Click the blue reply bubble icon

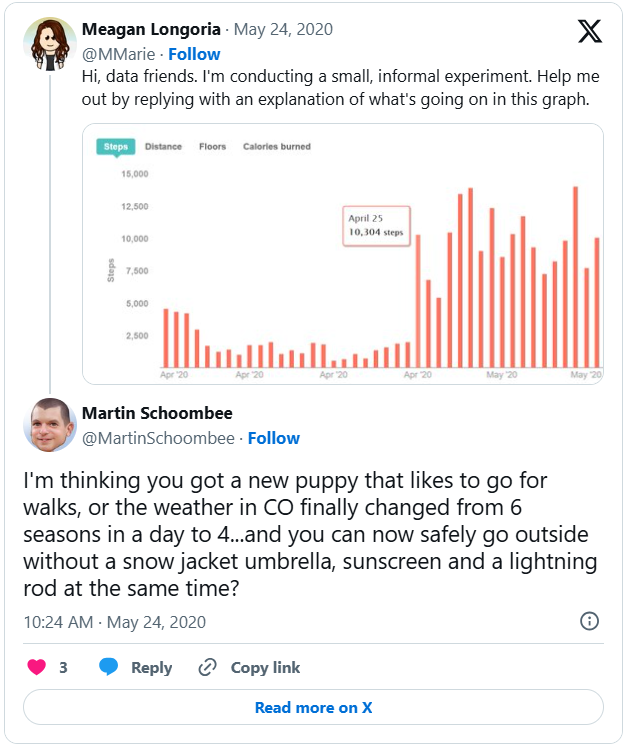pyautogui.click(x=108, y=666)
